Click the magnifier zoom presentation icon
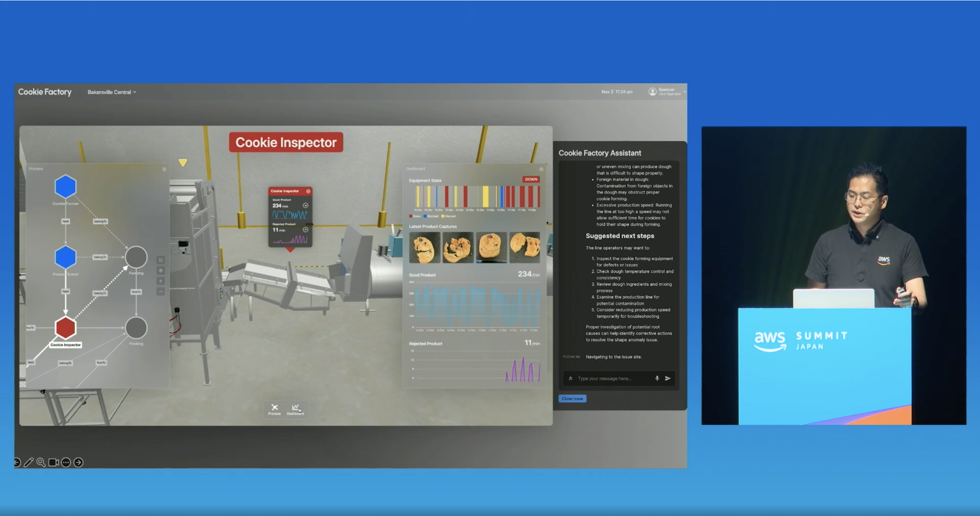The image size is (980, 516). pyautogui.click(x=41, y=462)
